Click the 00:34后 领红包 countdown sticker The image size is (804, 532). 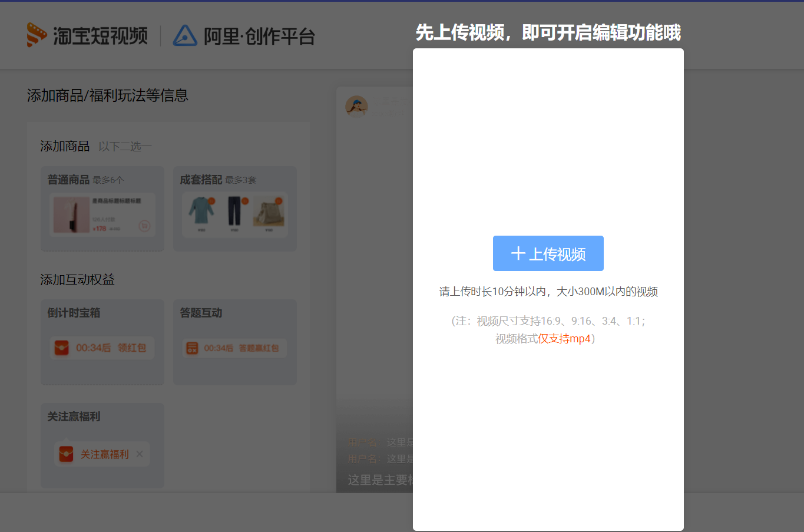[x=102, y=348]
